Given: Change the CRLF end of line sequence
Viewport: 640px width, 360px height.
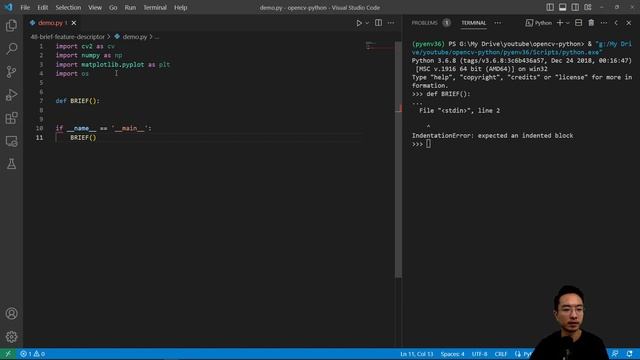Looking at the screenshot, I should [x=500, y=354].
